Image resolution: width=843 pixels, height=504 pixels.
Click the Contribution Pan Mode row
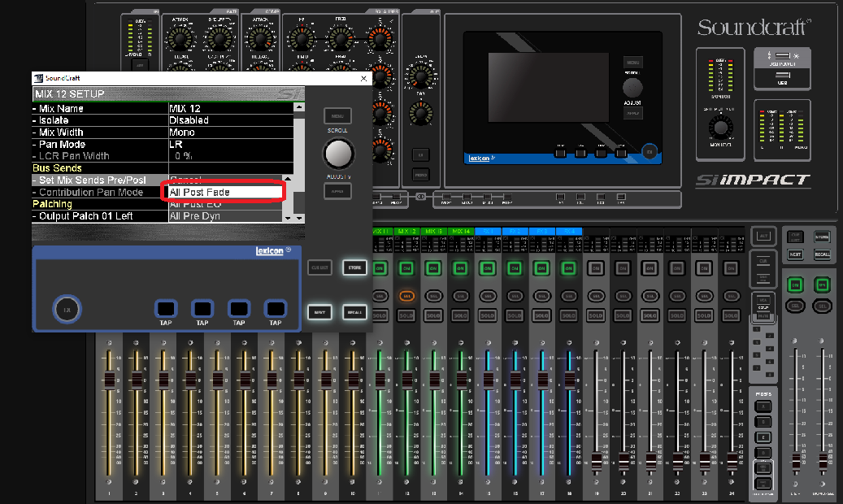coord(101,192)
